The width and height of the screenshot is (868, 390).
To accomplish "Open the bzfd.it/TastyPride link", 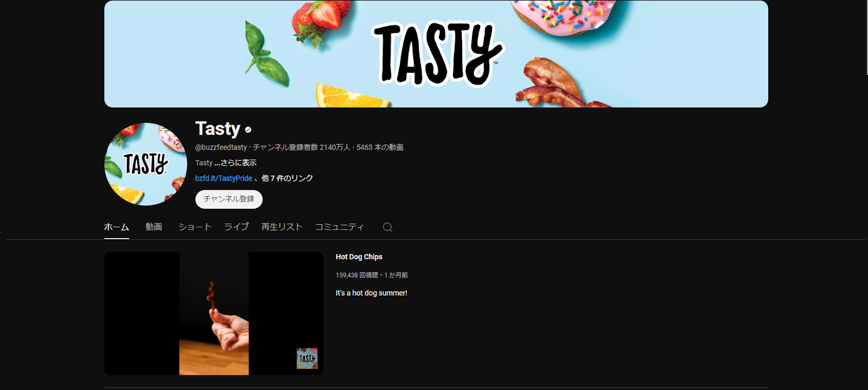I will point(224,178).
